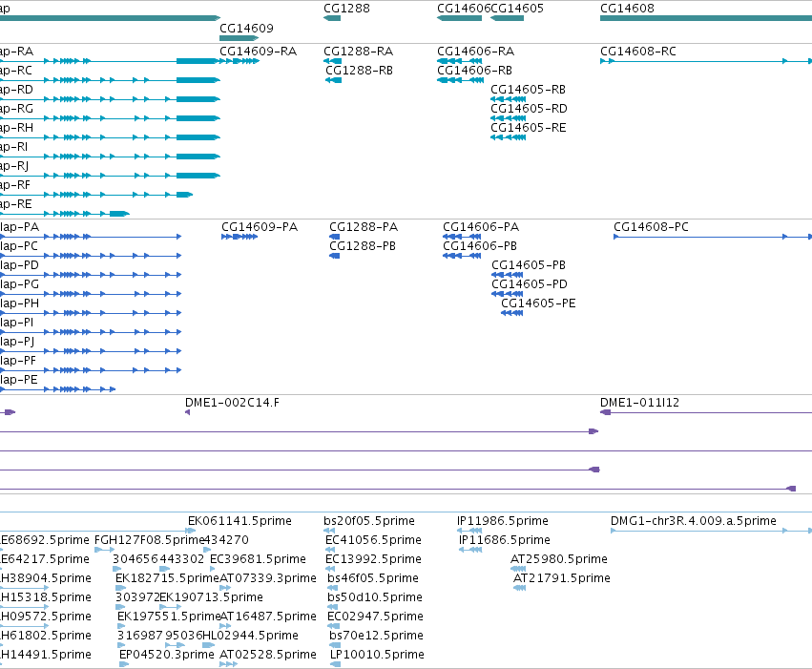This screenshot has width=812, height=669.
Task: Click the CG14606-RA transcript label
Action: [475, 52]
